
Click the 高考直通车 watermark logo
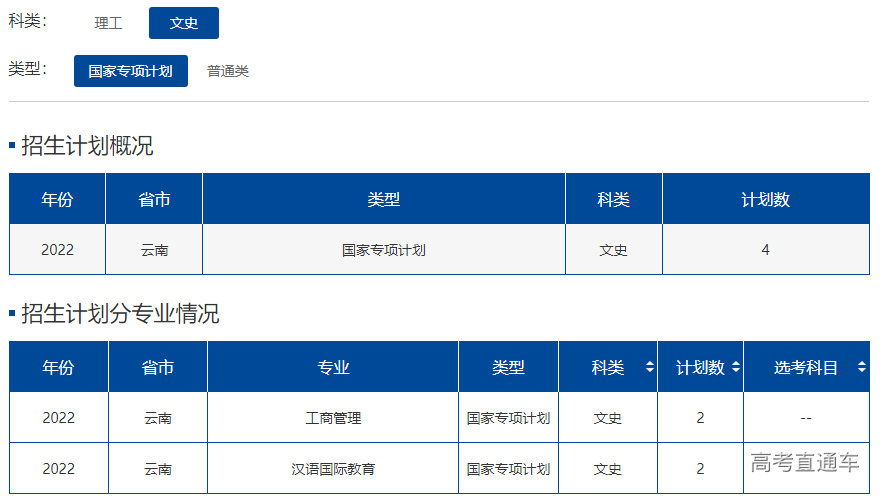(804, 462)
